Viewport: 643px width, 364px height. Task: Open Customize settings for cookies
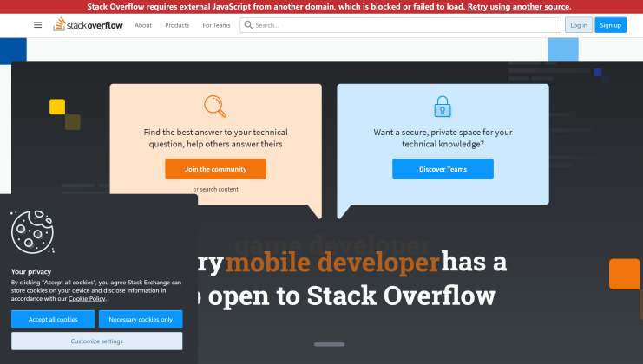(x=97, y=341)
